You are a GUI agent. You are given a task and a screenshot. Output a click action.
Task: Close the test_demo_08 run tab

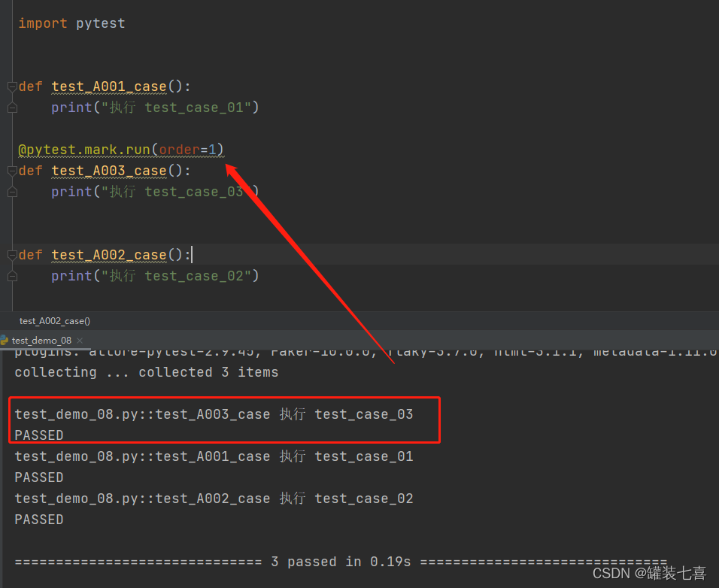coord(80,341)
